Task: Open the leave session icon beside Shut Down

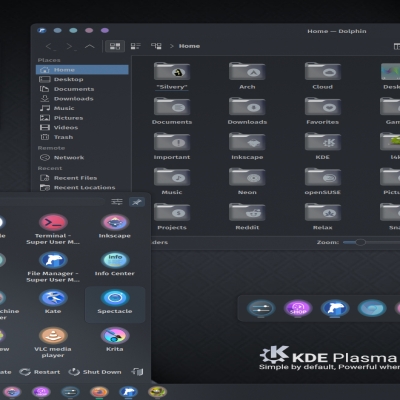Action: [x=137, y=372]
